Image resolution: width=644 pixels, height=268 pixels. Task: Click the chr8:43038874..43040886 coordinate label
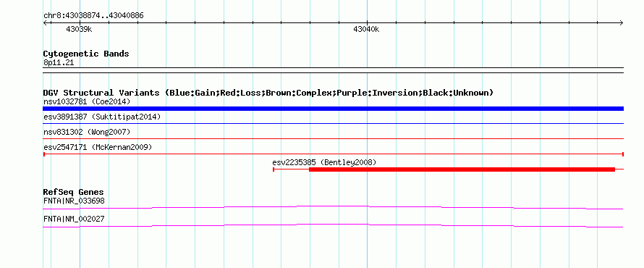tap(93, 16)
